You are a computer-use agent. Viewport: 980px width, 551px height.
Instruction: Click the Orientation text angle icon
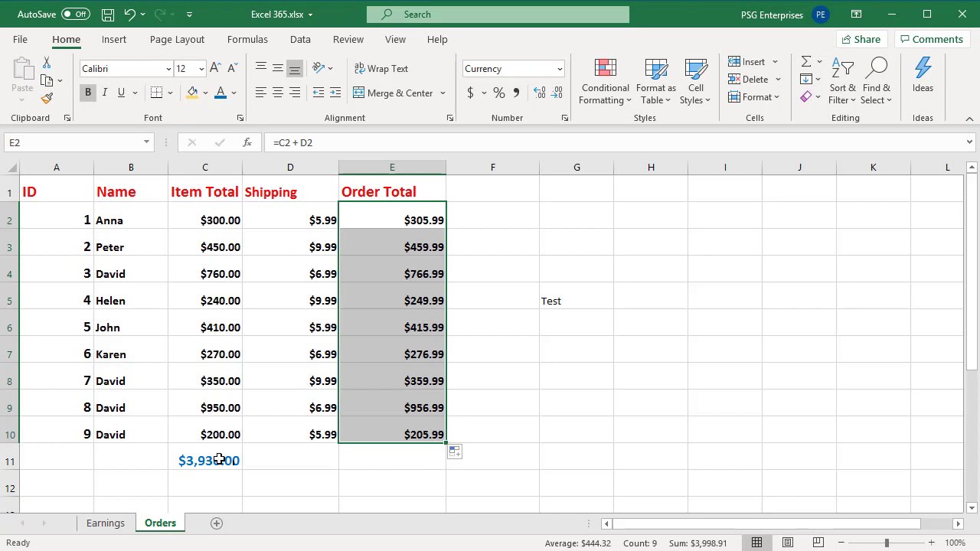click(x=319, y=68)
